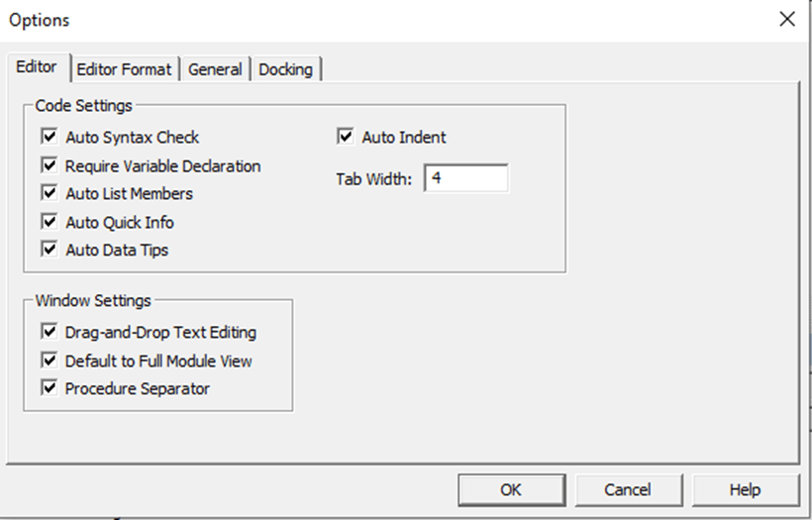Click the Procedure Separator label text
The image size is (812, 520).
pos(138,389)
